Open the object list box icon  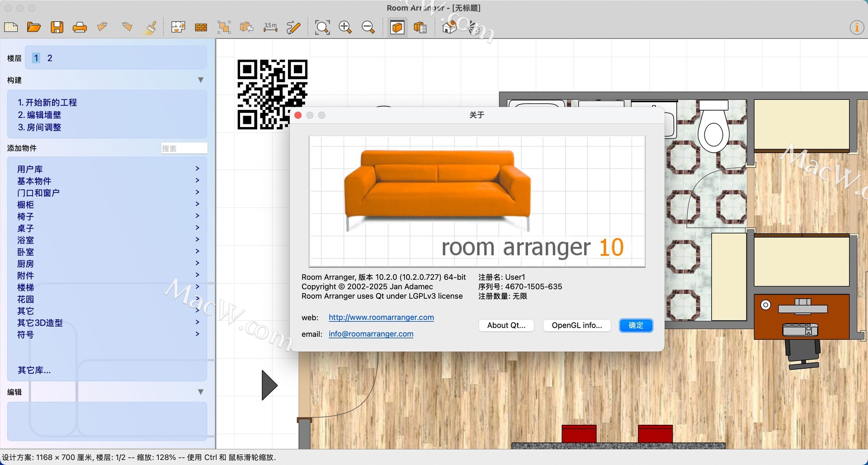coord(420,28)
